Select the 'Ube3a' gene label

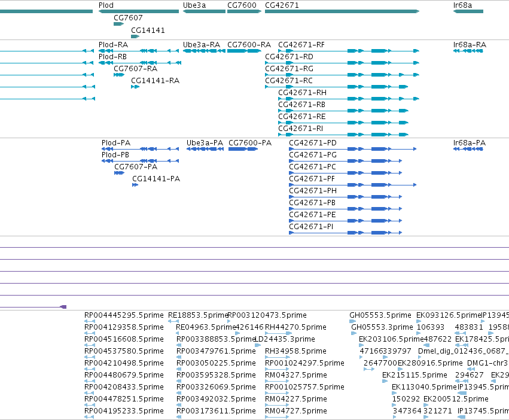(194, 5)
